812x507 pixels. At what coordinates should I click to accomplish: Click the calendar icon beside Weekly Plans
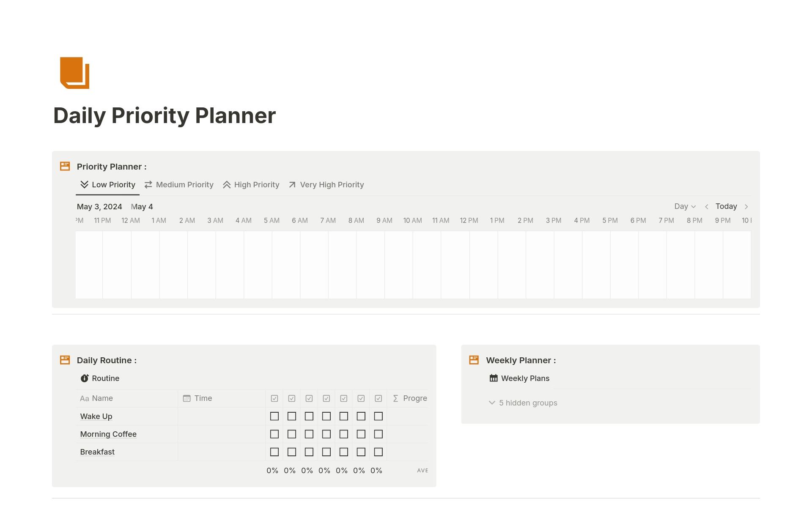pos(493,378)
